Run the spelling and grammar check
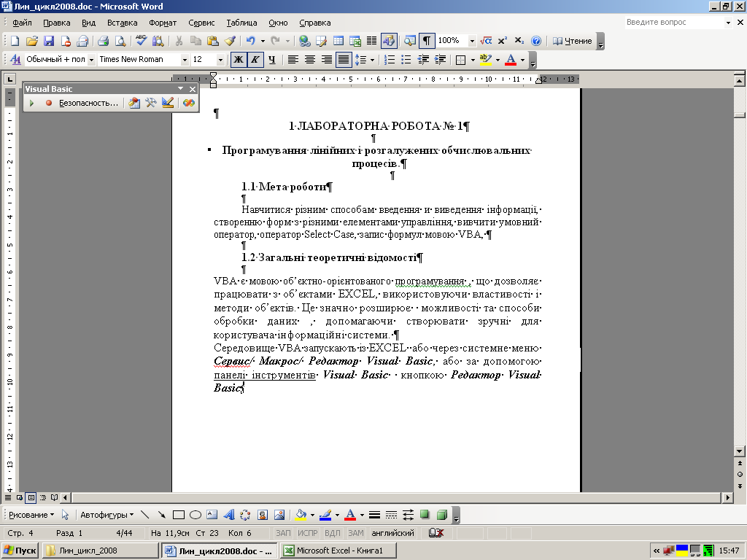 141,42
